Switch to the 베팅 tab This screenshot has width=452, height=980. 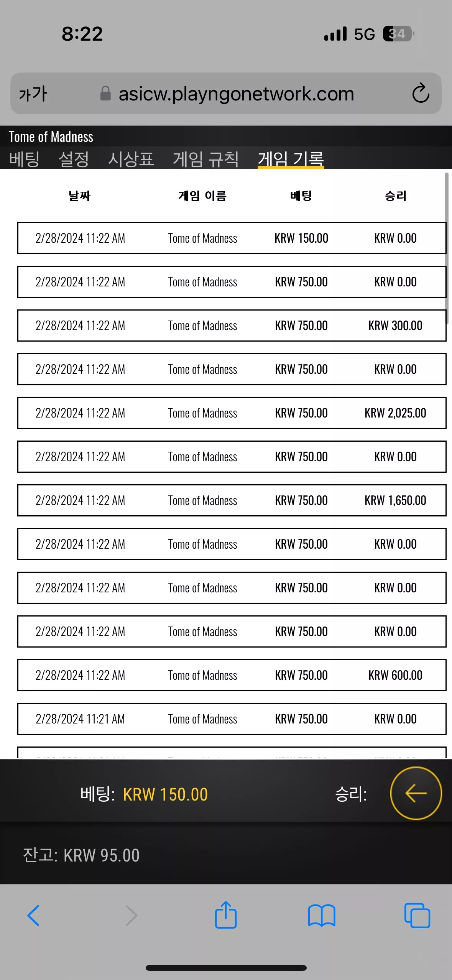(x=24, y=159)
